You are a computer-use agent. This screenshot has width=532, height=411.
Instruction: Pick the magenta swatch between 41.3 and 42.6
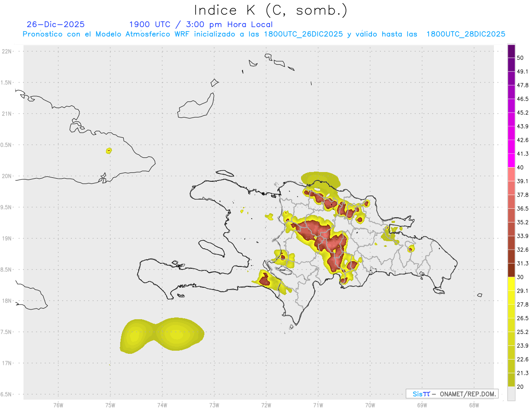coord(512,147)
